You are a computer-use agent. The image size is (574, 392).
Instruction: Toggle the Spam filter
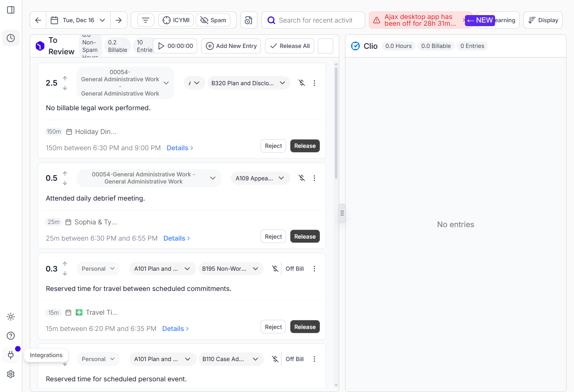[x=213, y=20]
